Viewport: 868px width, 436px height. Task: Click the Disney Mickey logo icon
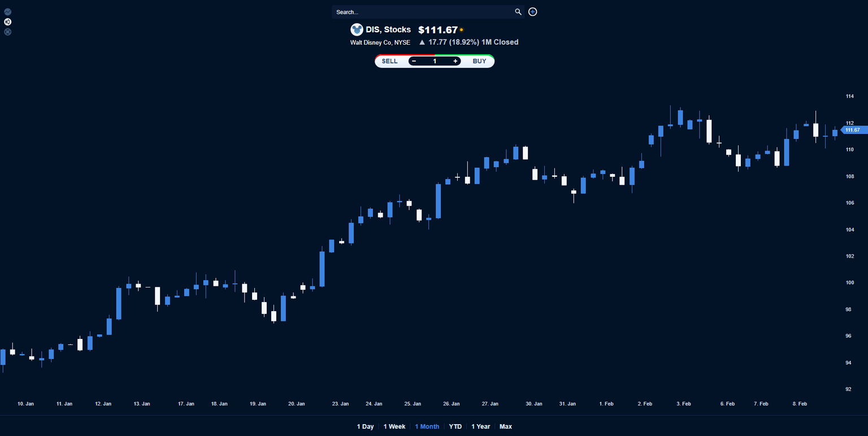click(x=357, y=30)
